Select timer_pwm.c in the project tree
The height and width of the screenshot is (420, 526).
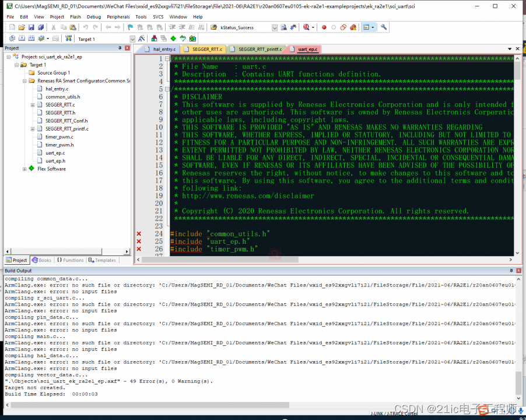(59, 137)
